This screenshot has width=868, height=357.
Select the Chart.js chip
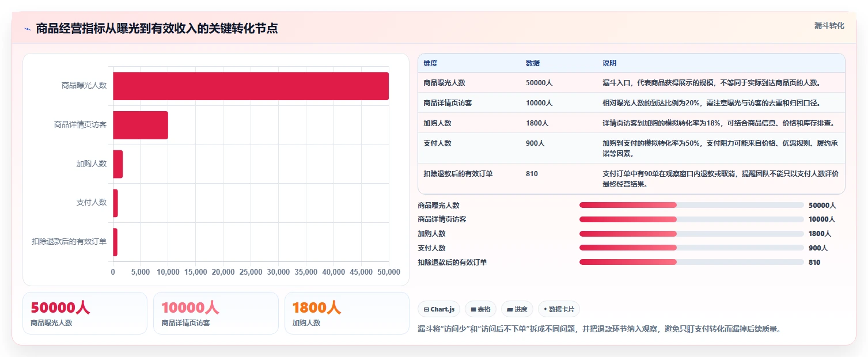pyautogui.click(x=439, y=309)
